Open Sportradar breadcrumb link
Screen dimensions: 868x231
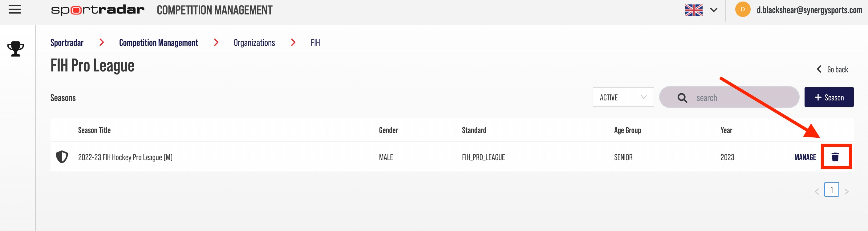tap(67, 43)
